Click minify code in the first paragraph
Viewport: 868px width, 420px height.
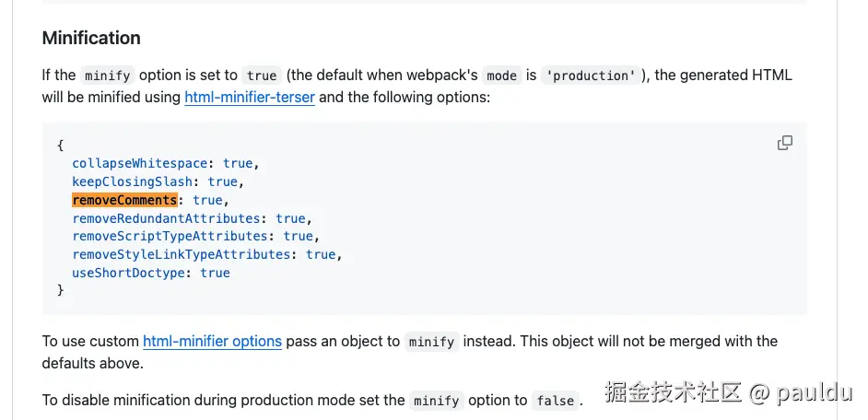tap(107, 76)
